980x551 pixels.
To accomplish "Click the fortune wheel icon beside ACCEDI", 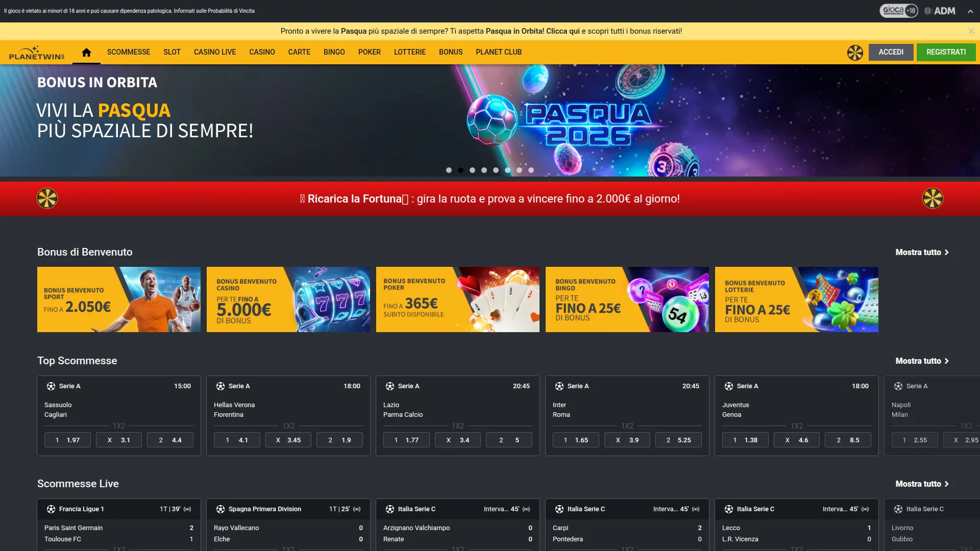I will [854, 53].
